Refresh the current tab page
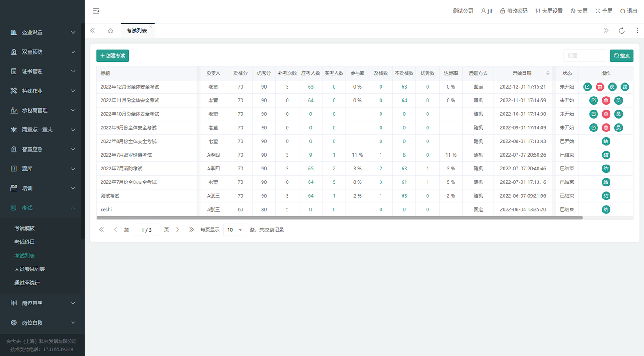644x356 pixels. point(622,30)
